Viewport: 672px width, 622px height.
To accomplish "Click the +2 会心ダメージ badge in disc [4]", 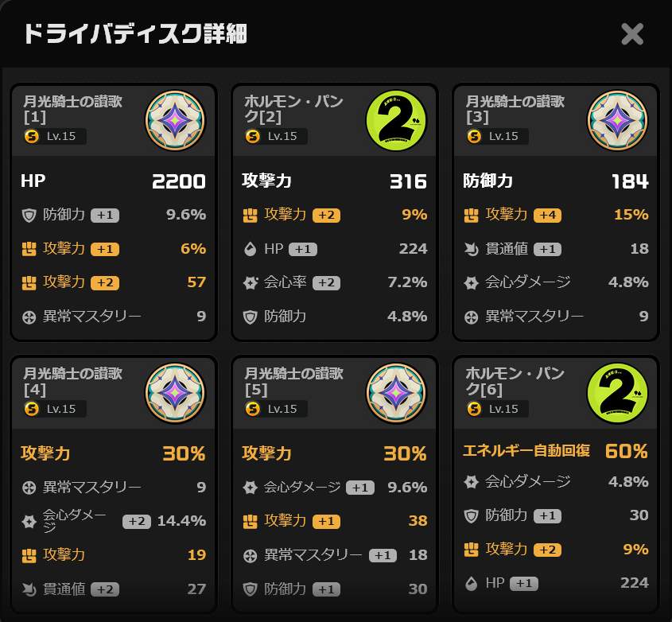I will [x=136, y=521].
